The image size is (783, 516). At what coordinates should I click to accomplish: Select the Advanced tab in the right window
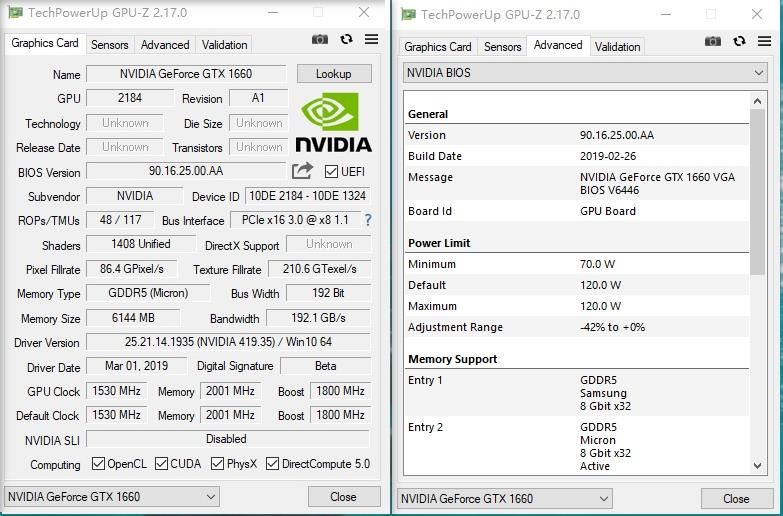(x=558, y=45)
